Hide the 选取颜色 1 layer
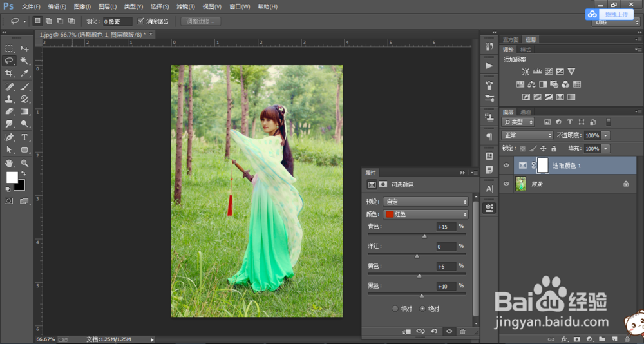 tap(506, 165)
